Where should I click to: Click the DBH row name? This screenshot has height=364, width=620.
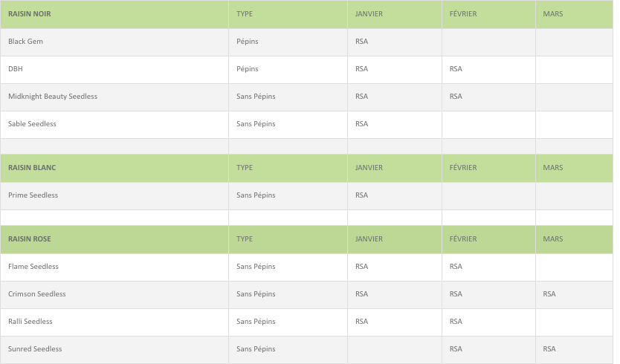(x=16, y=69)
